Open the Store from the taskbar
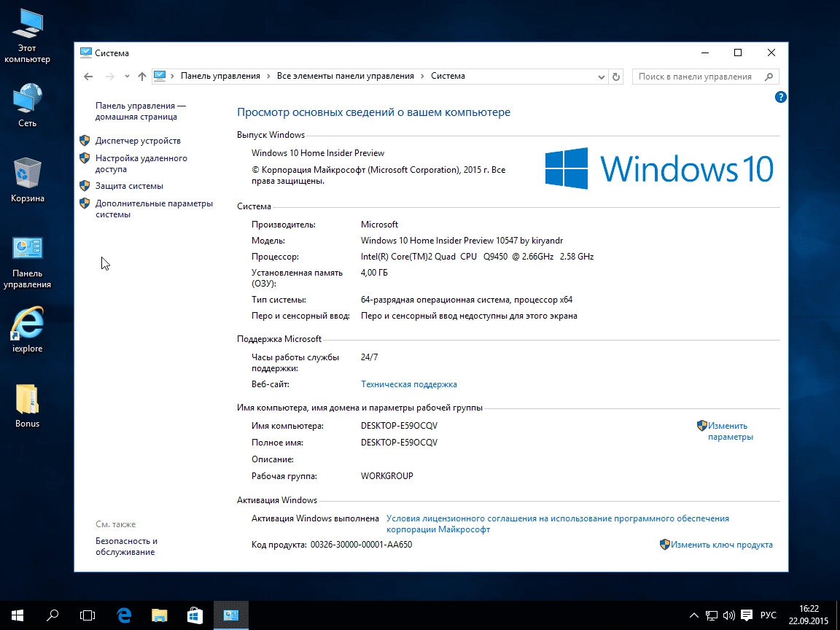840x630 pixels. [195, 615]
